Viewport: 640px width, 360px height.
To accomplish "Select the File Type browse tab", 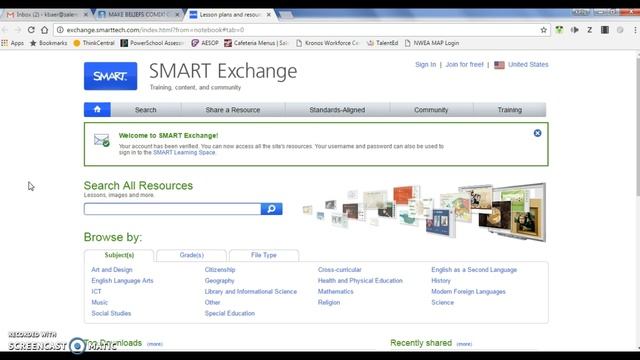I will coord(264,255).
